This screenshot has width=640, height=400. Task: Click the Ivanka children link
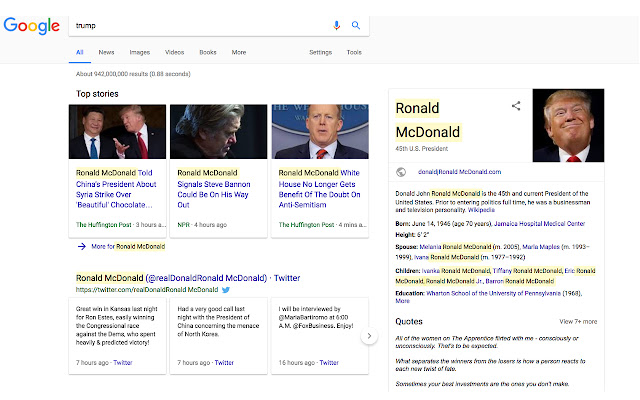click(x=456, y=271)
